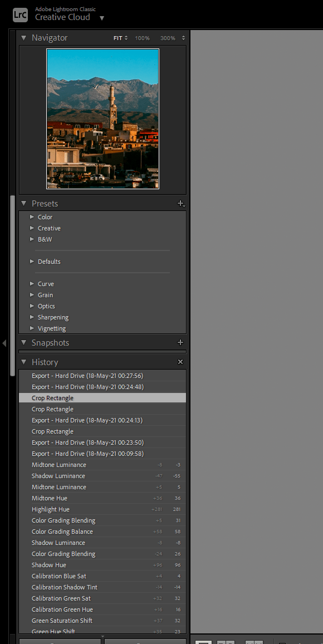
Task: Click the left panel vertical scrollbar
Action: pyautogui.click(x=13, y=286)
